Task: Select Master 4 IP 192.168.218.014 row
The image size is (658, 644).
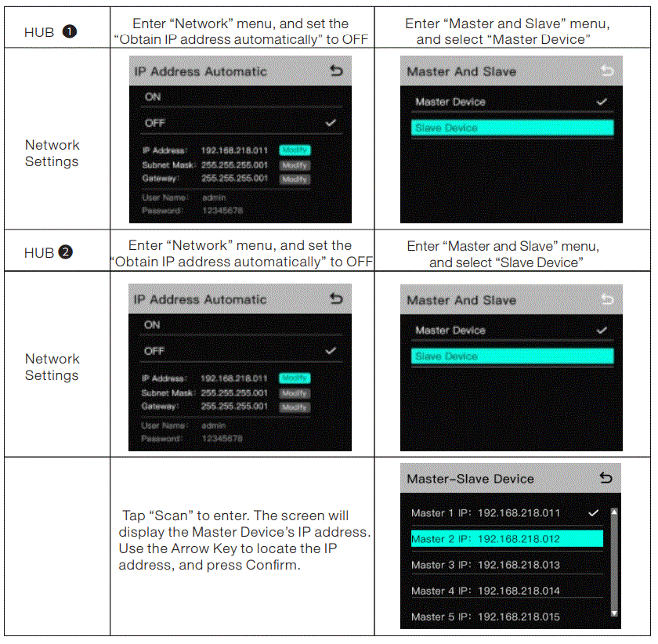Action: click(x=507, y=591)
